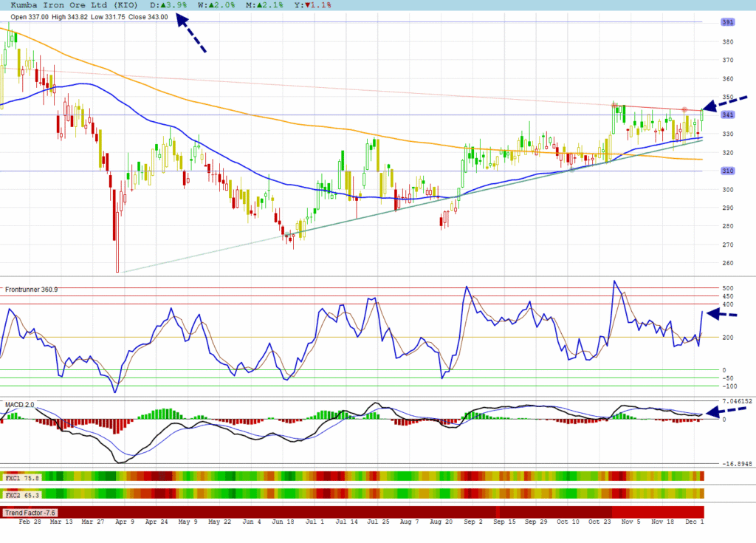Open the Trend Factor -7.6 label
The height and width of the screenshot is (543, 756).
point(31,513)
